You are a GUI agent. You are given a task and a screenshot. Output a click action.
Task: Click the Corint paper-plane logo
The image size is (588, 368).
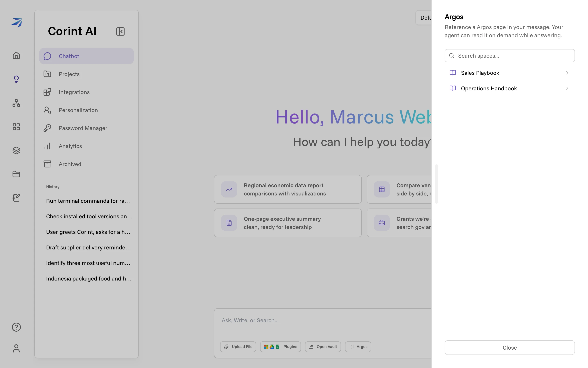[16, 23]
